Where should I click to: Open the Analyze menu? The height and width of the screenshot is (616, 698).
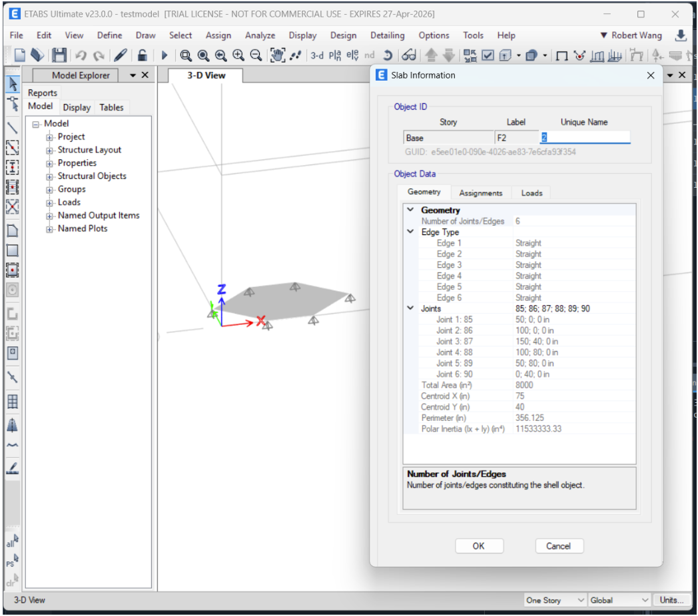260,35
